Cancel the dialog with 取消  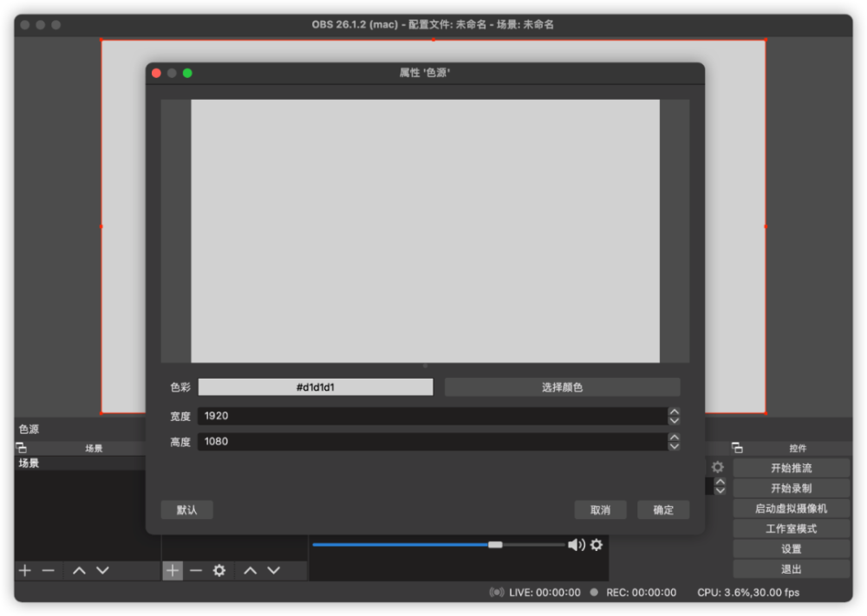[601, 510]
